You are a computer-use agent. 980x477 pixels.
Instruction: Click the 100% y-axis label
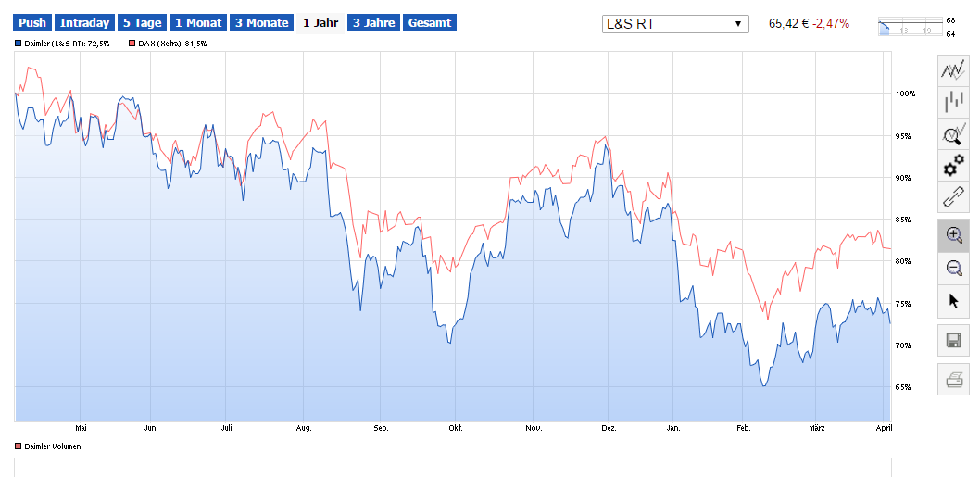tap(906, 94)
